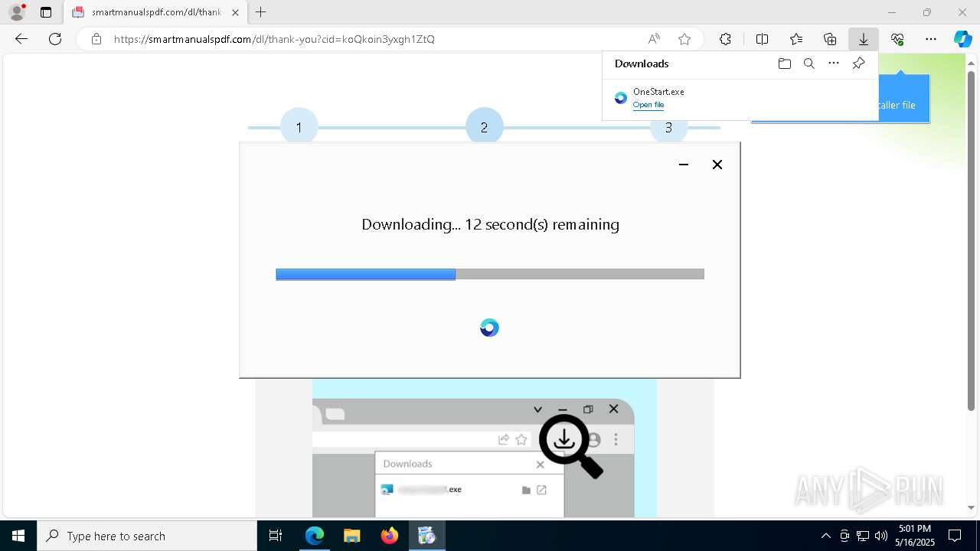Open Copilot sidebar icon
Screen dimensions: 980x551
pyautogui.click(x=962, y=39)
